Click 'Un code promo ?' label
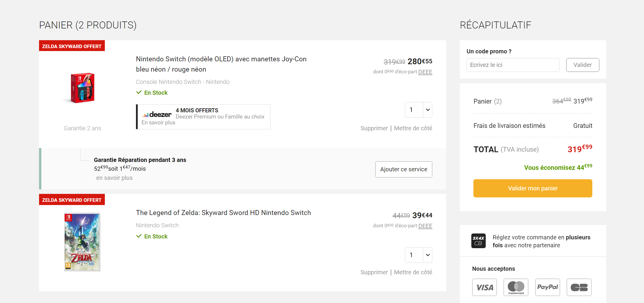Image resolution: width=644 pixels, height=303 pixels. (489, 51)
